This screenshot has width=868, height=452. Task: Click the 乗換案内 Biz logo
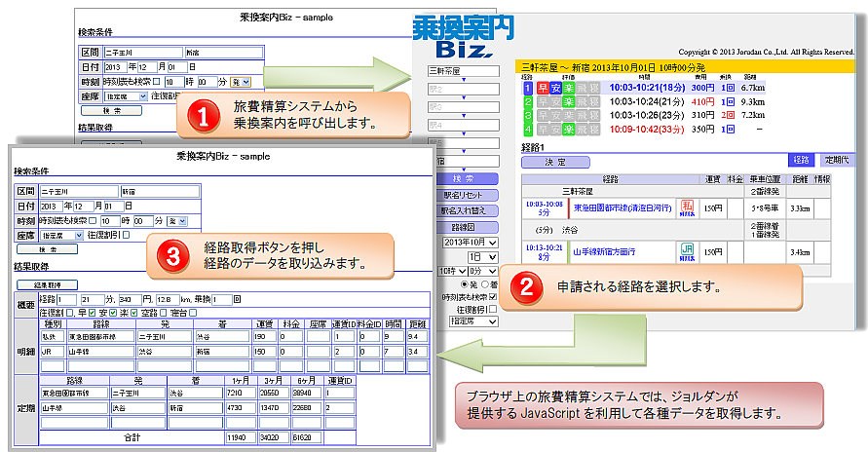[x=462, y=35]
